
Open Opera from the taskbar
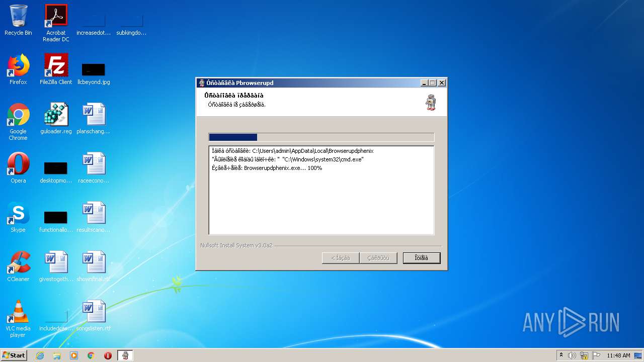[x=108, y=355]
